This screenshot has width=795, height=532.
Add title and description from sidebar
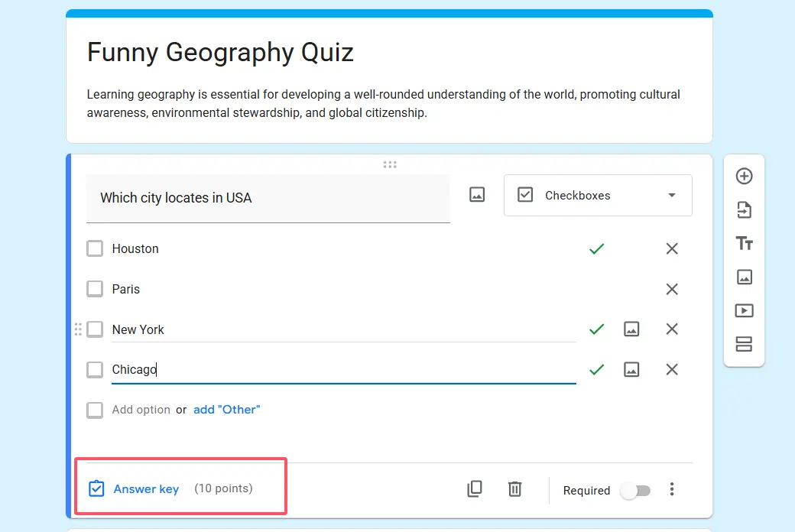pos(744,244)
